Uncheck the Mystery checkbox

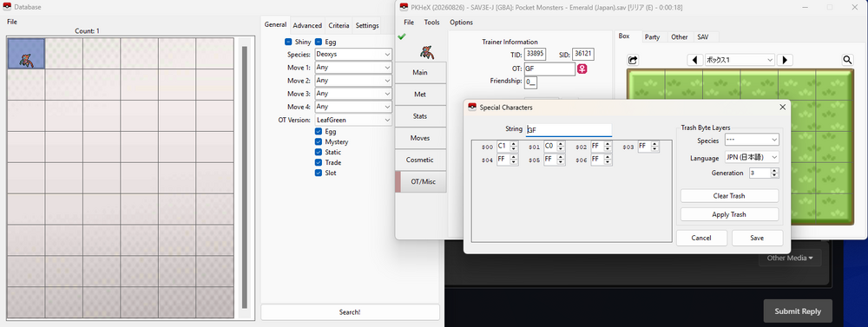[319, 141]
